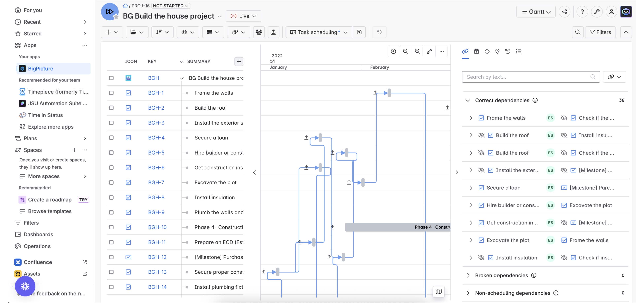Open the Apps three-dots menu in the sidebar
Viewport: 644px width, 303px height.
85,45
